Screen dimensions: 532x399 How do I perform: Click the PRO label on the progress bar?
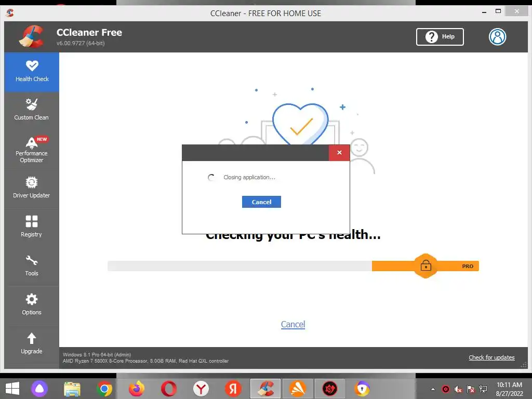click(468, 267)
